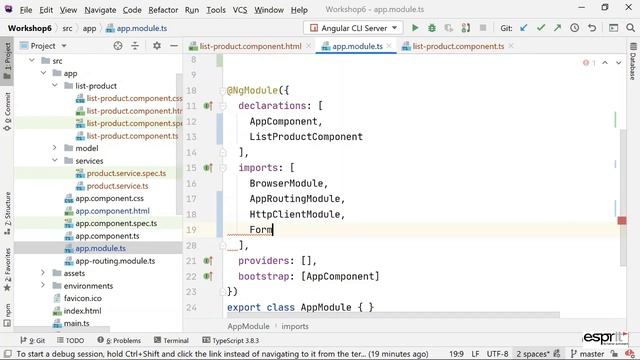Screen dimensions: 640x360
Task: Click the red error stripe marker
Action: [622, 221]
